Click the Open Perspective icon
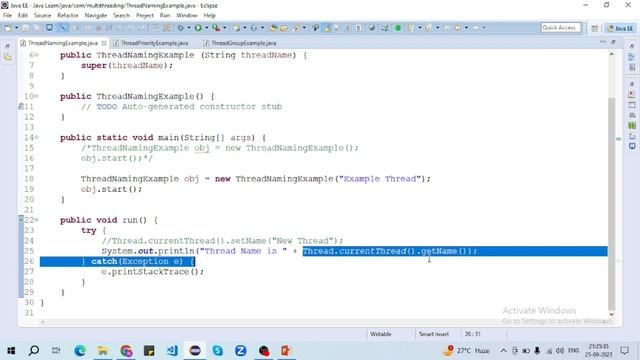The image size is (640, 360). click(594, 28)
